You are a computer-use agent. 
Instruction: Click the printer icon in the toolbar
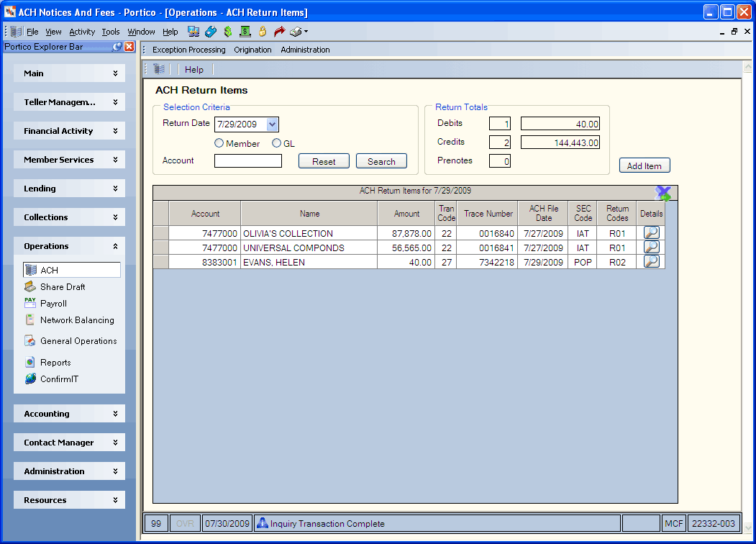(296, 32)
